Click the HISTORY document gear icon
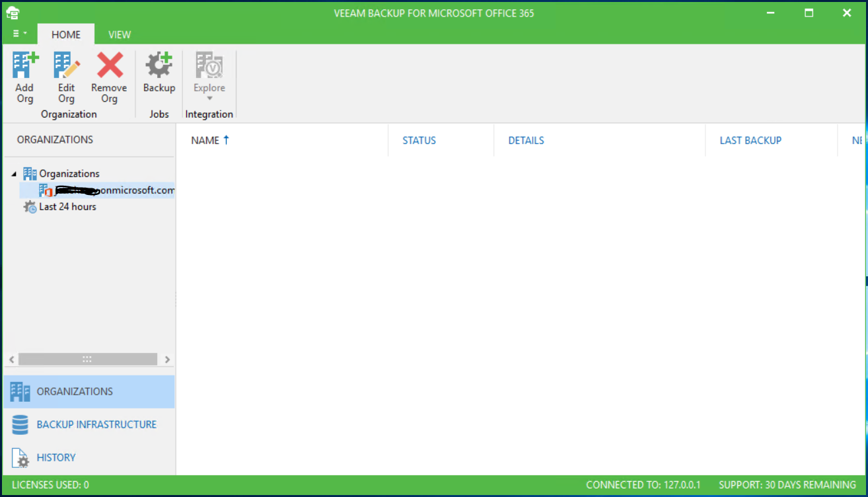 20,457
